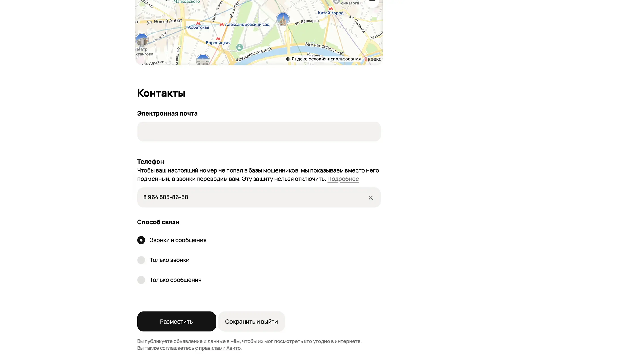Choose the "Только звонки" contact method
The width and height of the screenshot is (644, 362).
[141, 260]
